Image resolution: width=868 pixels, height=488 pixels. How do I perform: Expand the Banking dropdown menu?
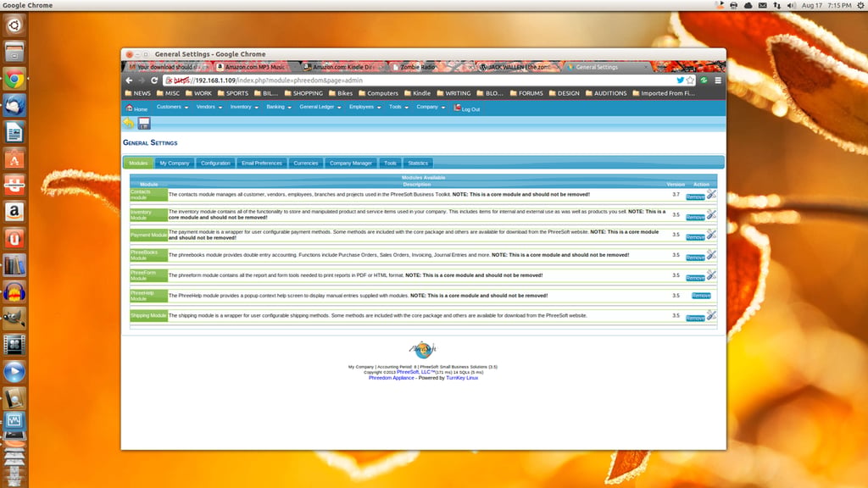[x=278, y=108]
